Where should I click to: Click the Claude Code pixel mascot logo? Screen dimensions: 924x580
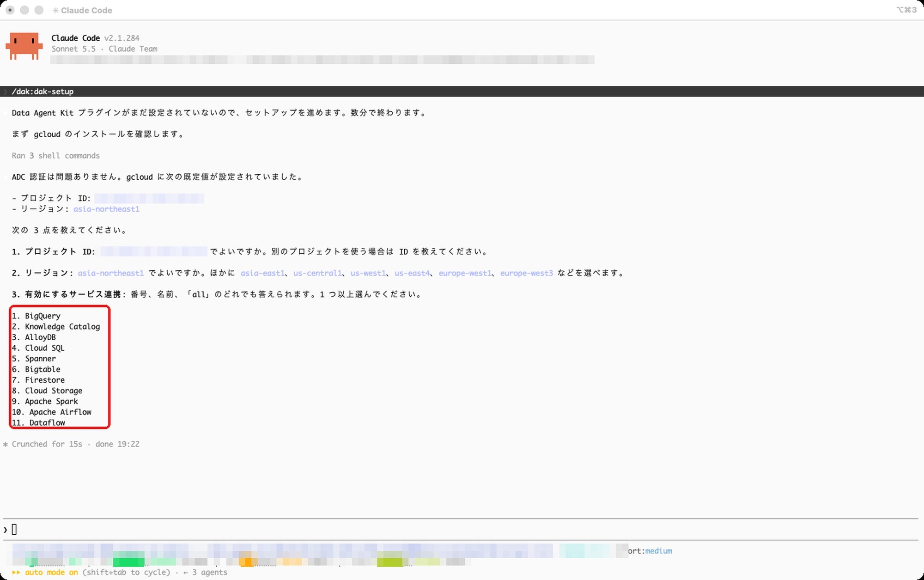pyautogui.click(x=24, y=46)
